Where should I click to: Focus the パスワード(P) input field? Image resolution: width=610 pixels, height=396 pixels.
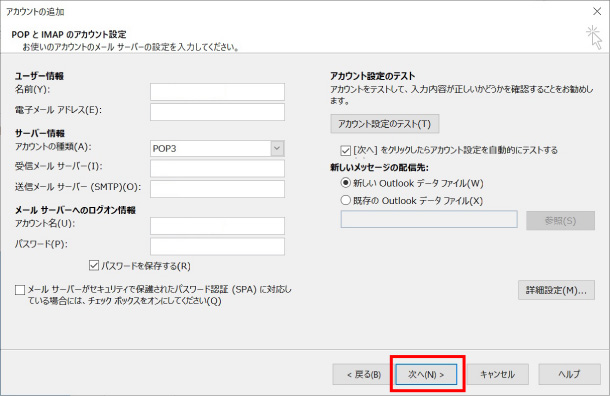(x=217, y=247)
